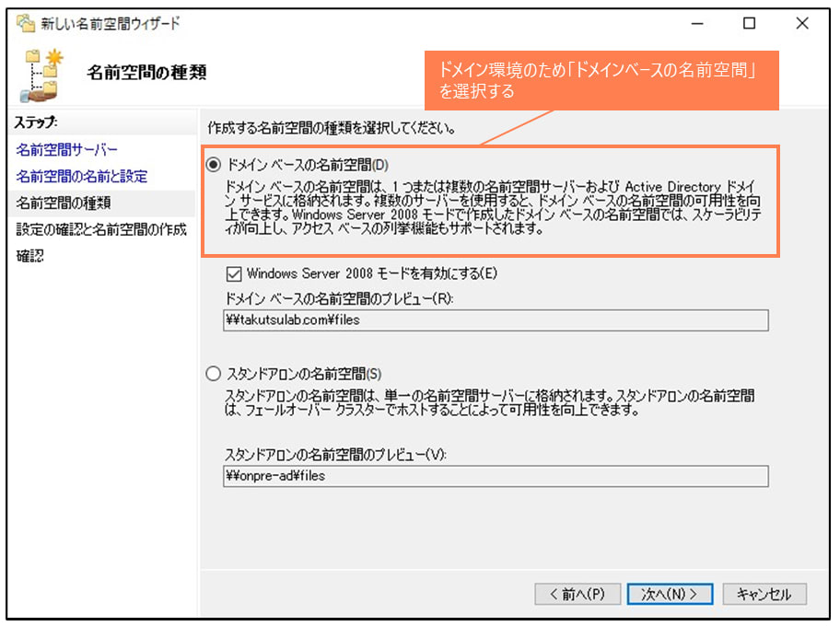Open the 名前空間の名前と設定 step link

(81, 176)
